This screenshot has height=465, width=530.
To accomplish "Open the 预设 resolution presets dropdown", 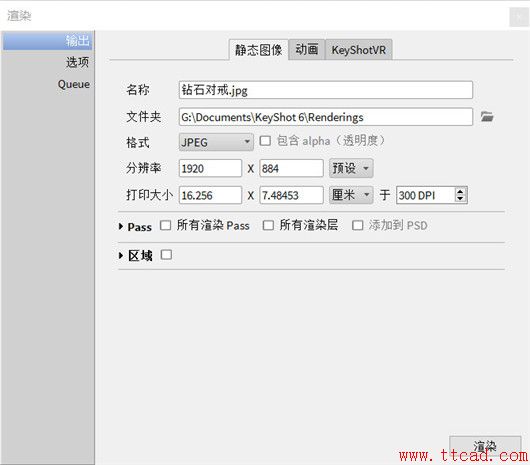I will point(351,168).
